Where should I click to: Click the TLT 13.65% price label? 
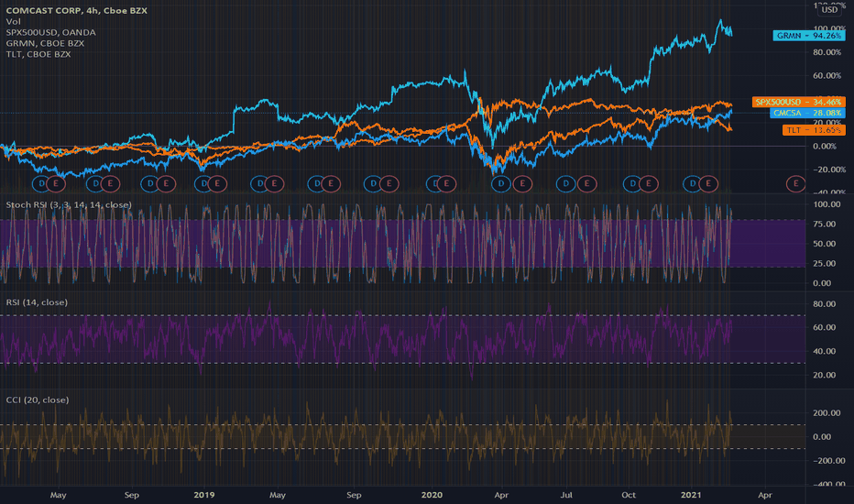click(x=814, y=130)
